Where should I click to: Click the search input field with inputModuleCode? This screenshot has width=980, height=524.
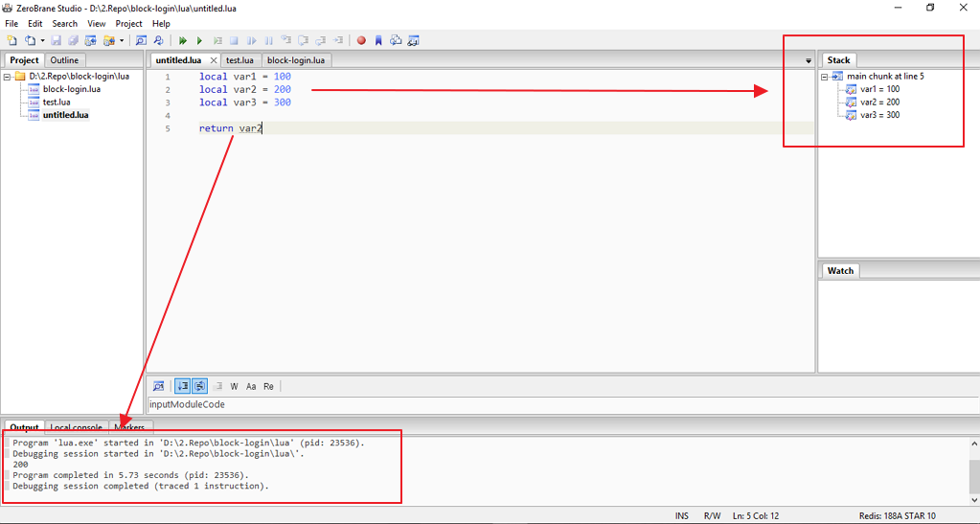pos(479,404)
